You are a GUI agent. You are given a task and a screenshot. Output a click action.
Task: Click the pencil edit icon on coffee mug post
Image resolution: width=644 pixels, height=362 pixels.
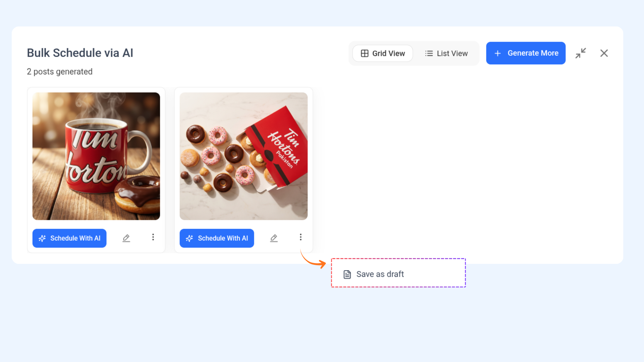click(126, 238)
